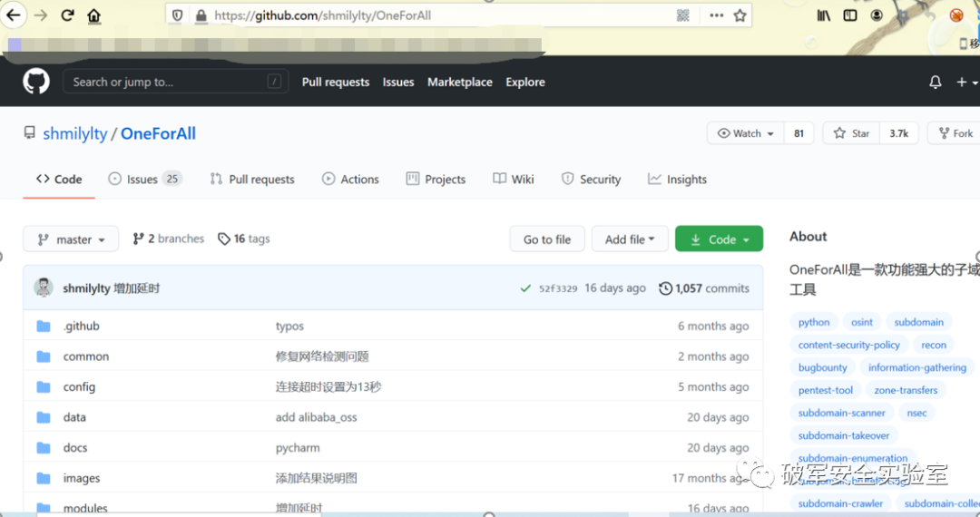Focus the Search or jump to field
This screenshot has width=980, height=517.
(176, 82)
